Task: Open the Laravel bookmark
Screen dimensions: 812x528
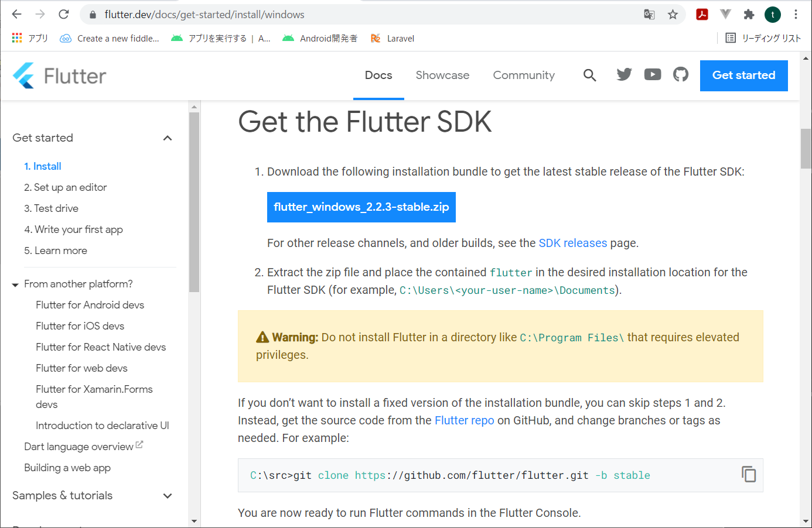Action: click(x=393, y=38)
